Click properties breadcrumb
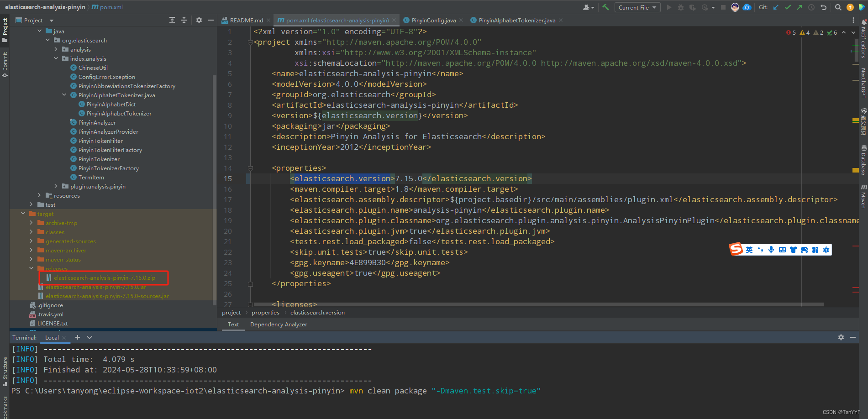The width and height of the screenshot is (868, 419). coord(265,313)
